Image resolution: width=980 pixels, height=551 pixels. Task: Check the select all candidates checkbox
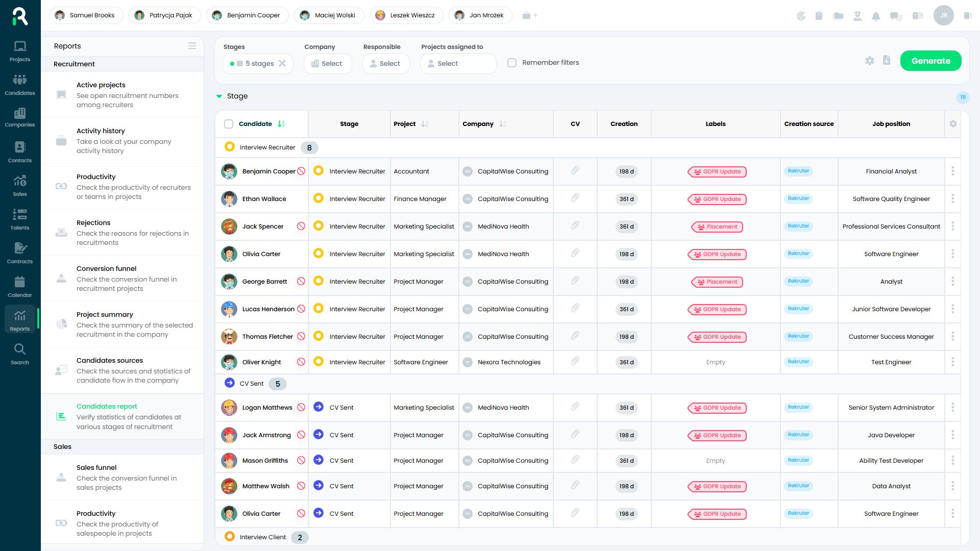click(x=229, y=124)
